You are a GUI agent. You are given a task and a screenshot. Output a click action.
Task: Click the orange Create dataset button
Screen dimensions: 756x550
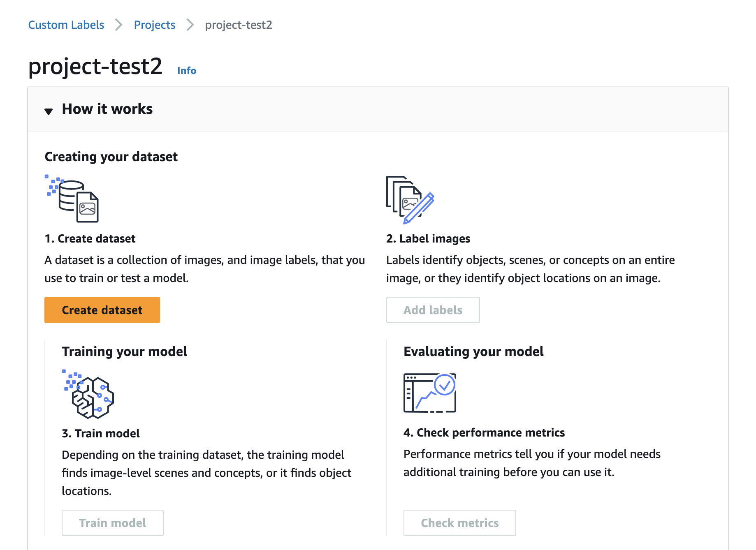(102, 310)
